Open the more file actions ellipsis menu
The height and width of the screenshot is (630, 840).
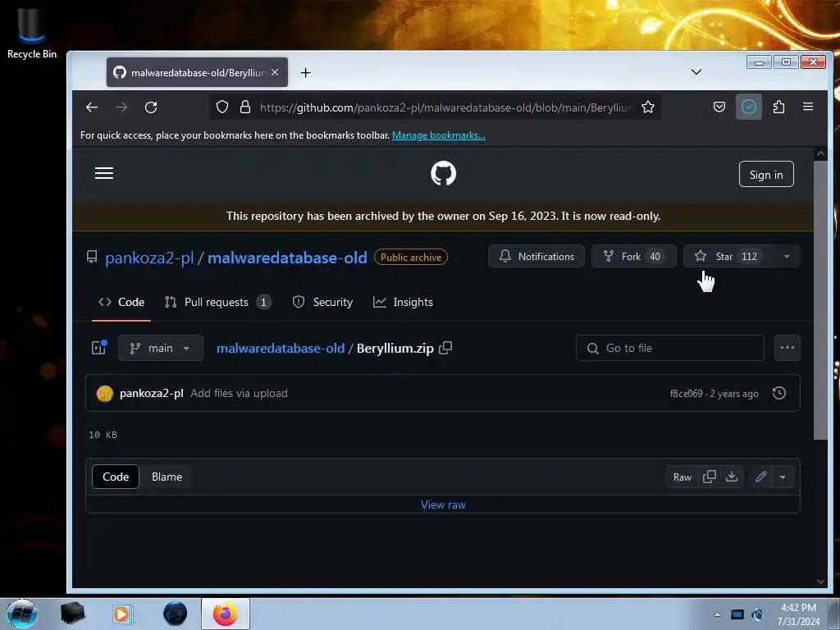(787, 348)
